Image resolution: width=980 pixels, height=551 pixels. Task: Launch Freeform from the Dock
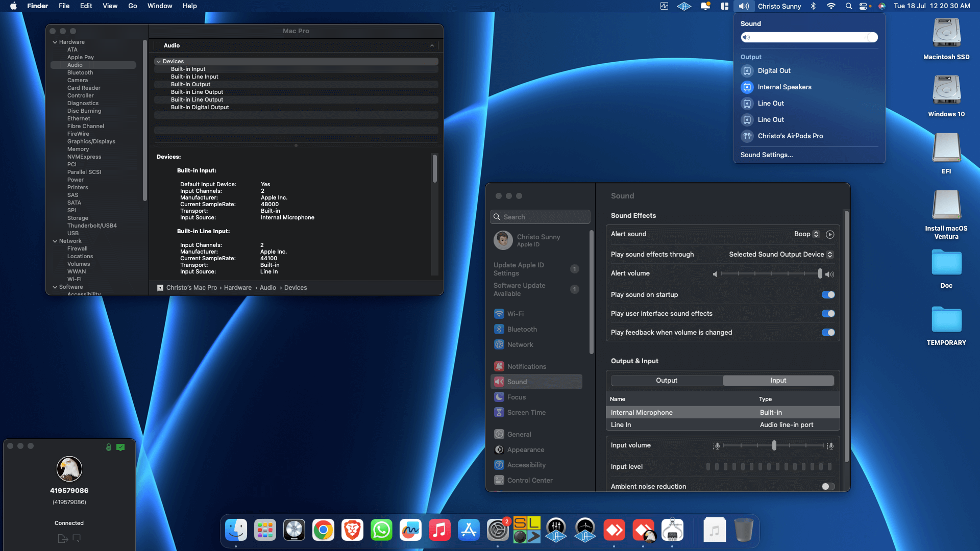coord(410,530)
